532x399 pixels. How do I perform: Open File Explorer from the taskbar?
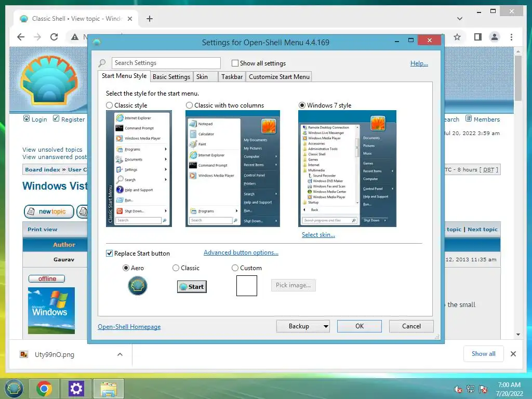[109, 389]
